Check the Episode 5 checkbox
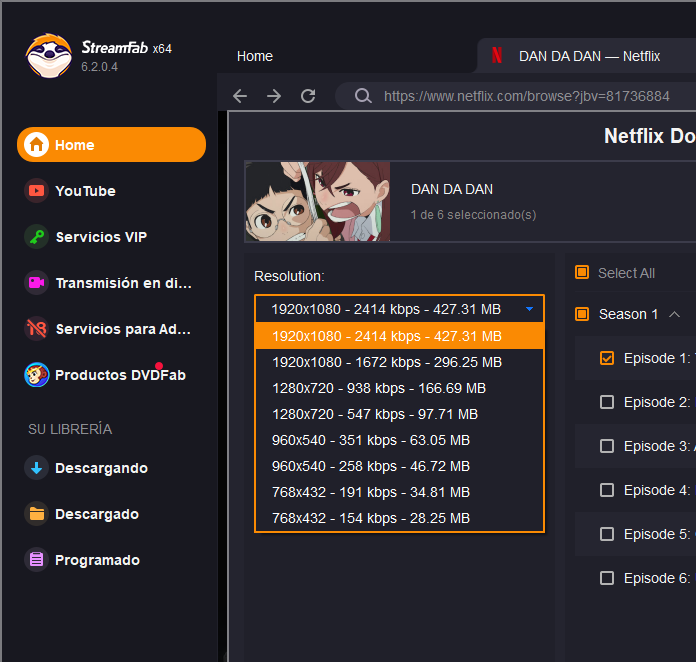This screenshot has width=696, height=662. pyautogui.click(x=607, y=534)
